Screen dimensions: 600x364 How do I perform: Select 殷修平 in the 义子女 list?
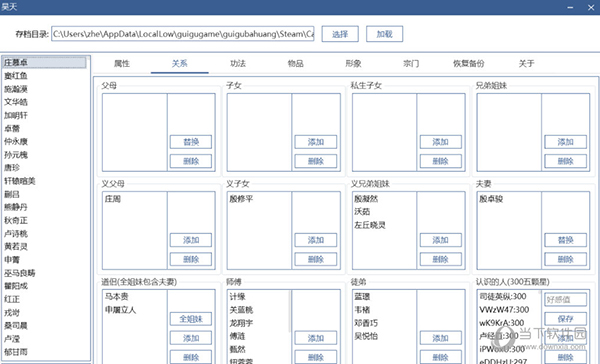[x=241, y=199]
